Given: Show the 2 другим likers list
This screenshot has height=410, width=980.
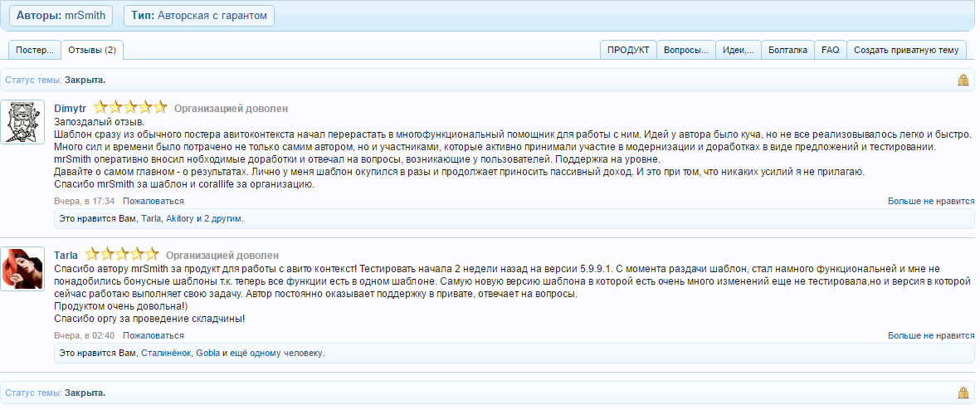Looking at the screenshot, I should [x=223, y=218].
